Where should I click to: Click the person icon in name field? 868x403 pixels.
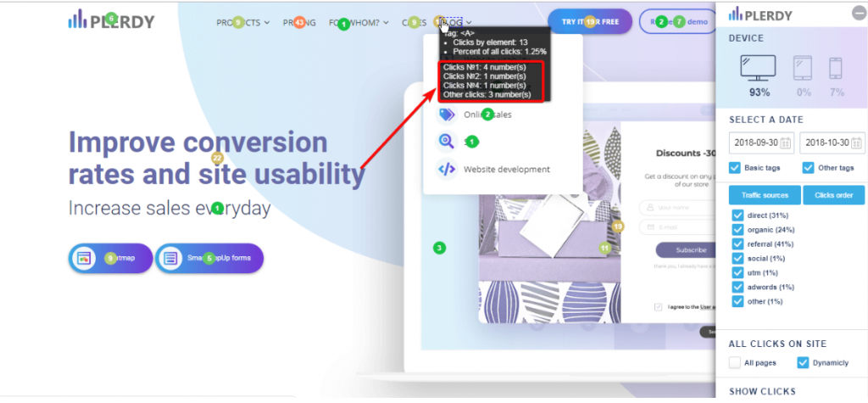[x=650, y=207]
